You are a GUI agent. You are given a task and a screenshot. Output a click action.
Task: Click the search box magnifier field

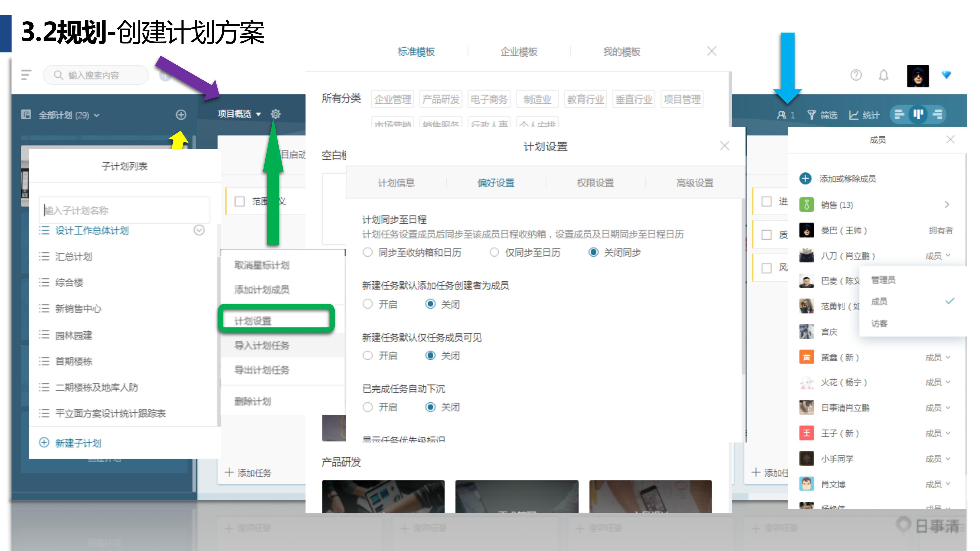(x=96, y=75)
